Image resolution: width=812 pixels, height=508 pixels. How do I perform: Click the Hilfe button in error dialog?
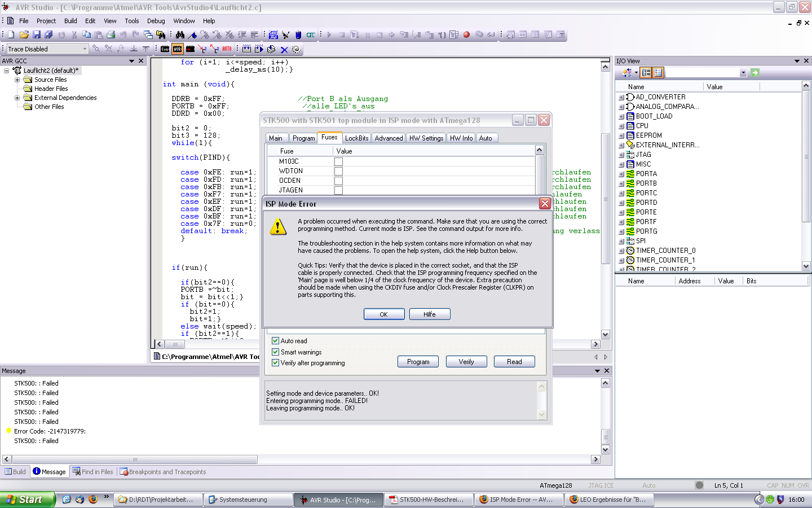430,314
